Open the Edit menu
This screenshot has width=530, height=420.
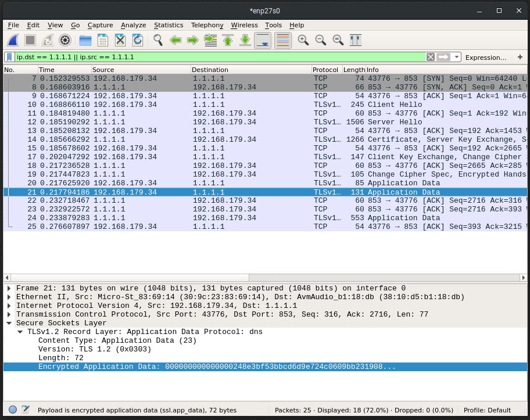(x=33, y=25)
